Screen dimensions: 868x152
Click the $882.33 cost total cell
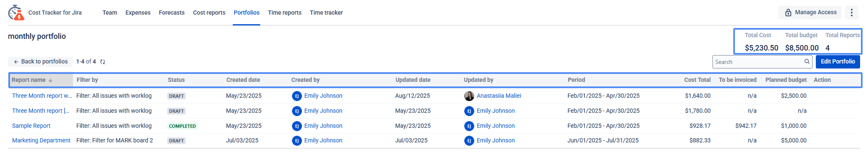click(700, 141)
